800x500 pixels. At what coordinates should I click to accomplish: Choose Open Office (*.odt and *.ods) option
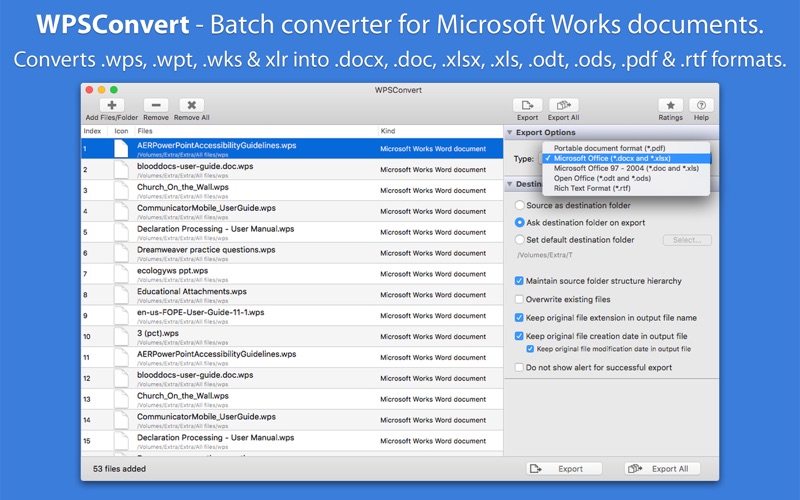coord(626,178)
